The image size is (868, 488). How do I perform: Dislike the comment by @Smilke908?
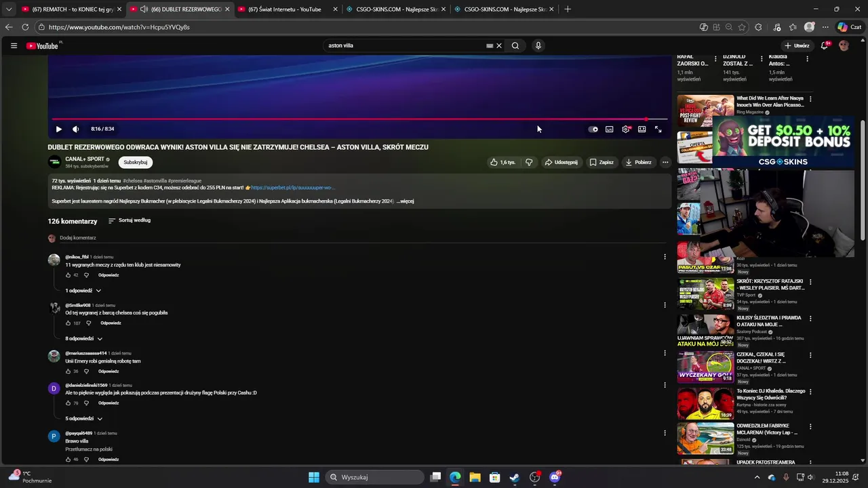point(87,323)
